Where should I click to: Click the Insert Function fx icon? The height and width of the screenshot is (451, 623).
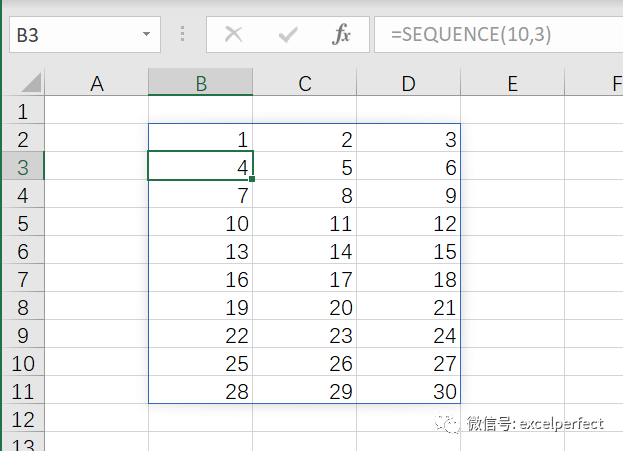[x=342, y=35]
